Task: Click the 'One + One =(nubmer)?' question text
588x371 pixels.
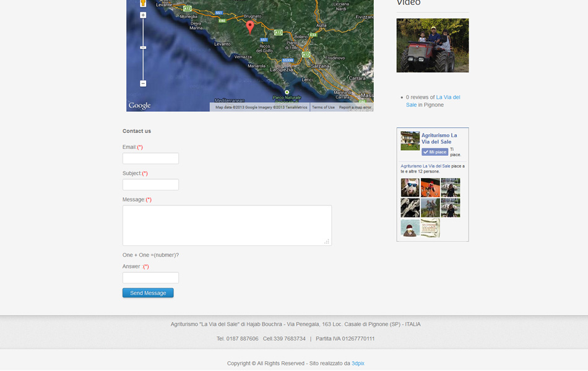Action: pos(150,255)
